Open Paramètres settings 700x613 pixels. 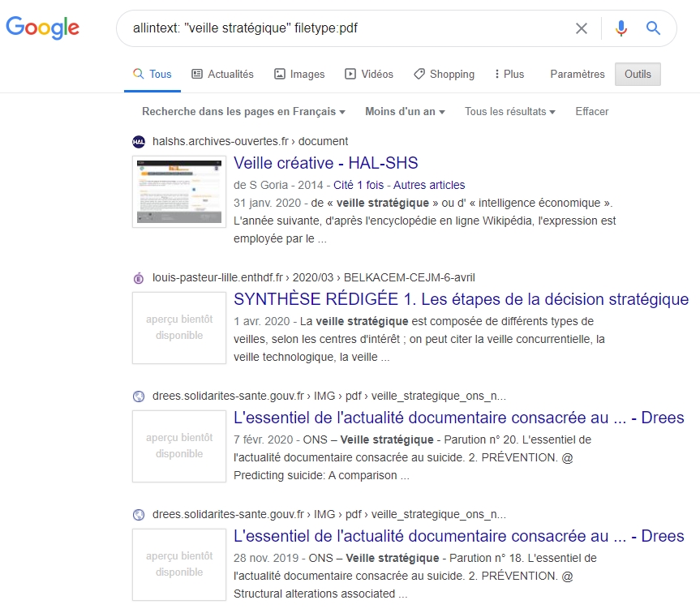tap(578, 74)
